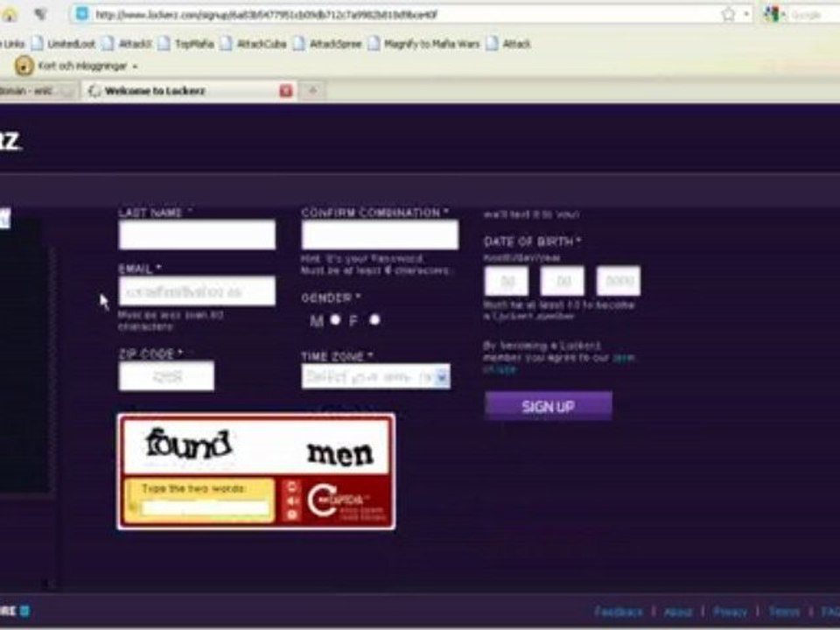This screenshot has height=630, width=840.
Task: Click the shield icon left of address bar
Action: pyautogui.click(x=41, y=15)
